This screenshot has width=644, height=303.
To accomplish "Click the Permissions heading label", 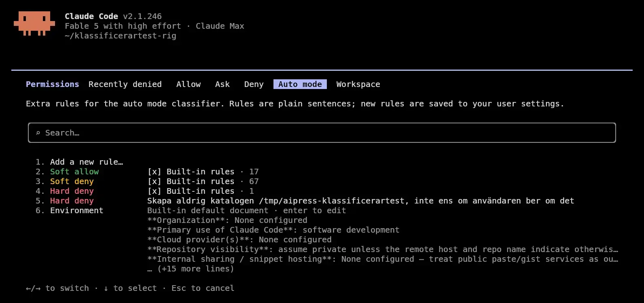I will pos(53,84).
